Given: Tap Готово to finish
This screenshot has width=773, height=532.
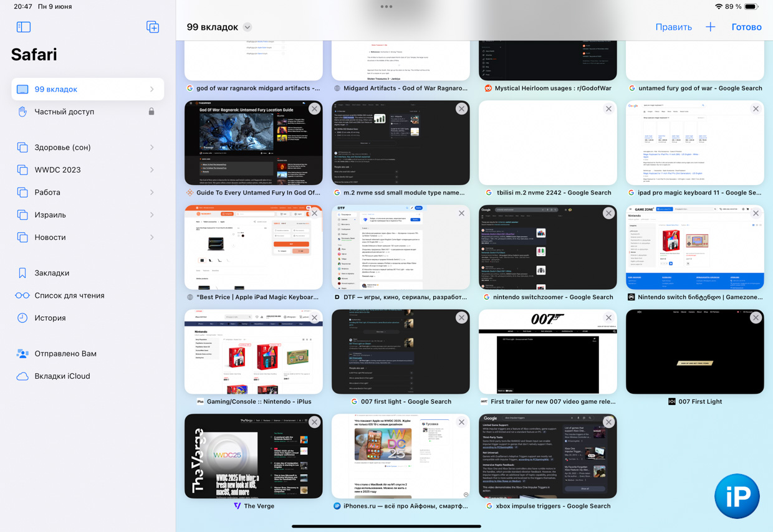Looking at the screenshot, I should click(746, 27).
